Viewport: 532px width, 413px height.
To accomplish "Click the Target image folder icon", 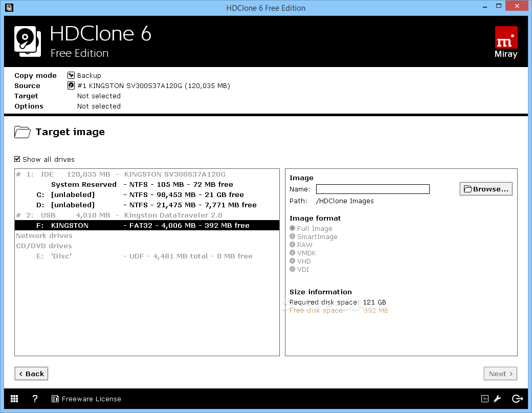I will 23,132.
